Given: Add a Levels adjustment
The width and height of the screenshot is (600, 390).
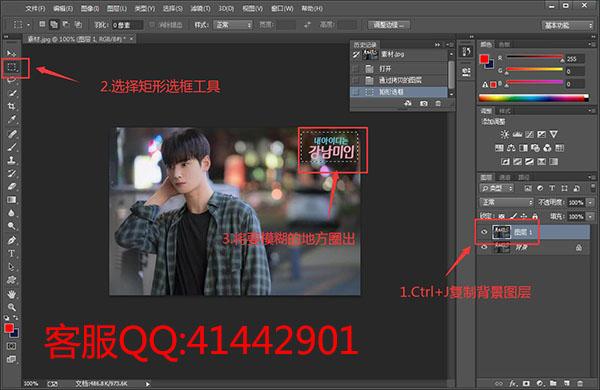Looking at the screenshot, I should click(x=517, y=134).
